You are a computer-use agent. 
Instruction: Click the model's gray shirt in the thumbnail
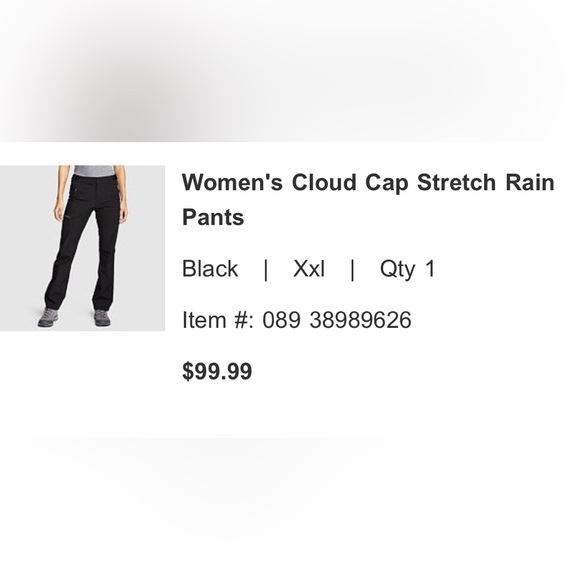tap(92, 170)
